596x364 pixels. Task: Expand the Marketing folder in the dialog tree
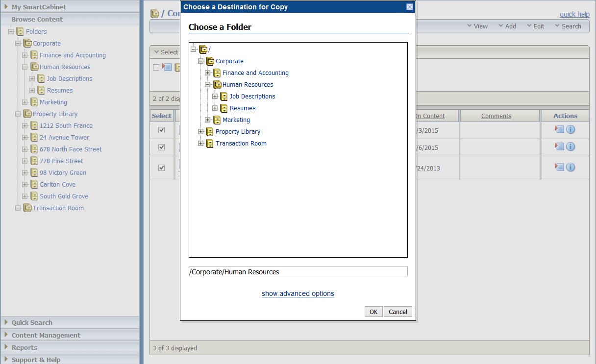tap(208, 120)
